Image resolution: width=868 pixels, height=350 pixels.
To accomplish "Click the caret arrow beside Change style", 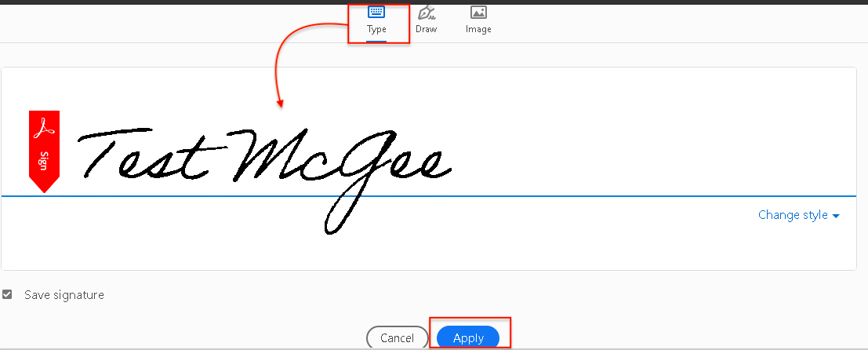I will (836, 216).
